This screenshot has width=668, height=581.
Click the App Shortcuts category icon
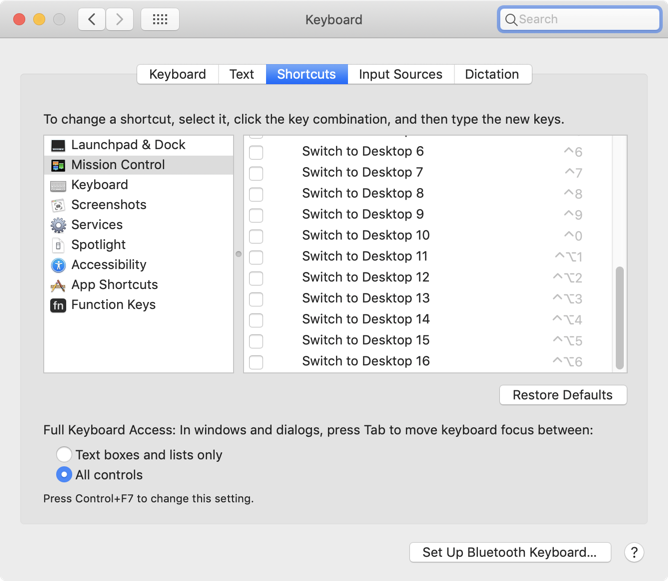58,285
